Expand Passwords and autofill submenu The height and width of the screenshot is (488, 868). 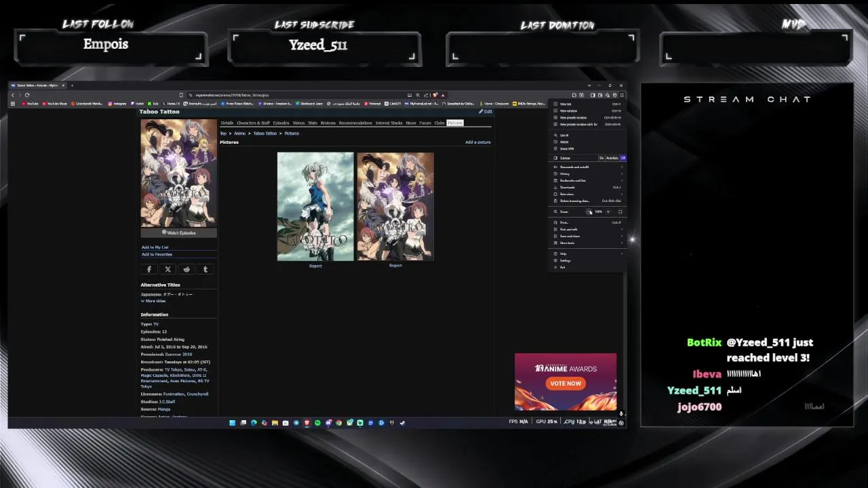[x=588, y=167]
